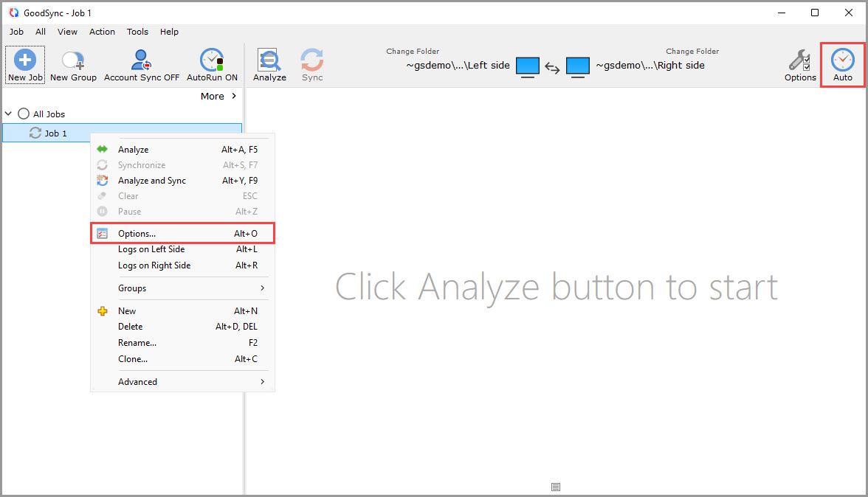This screenshot has width=868, height=497.
Task: Create a new job with New Job icon
Action: coord(24,63)
